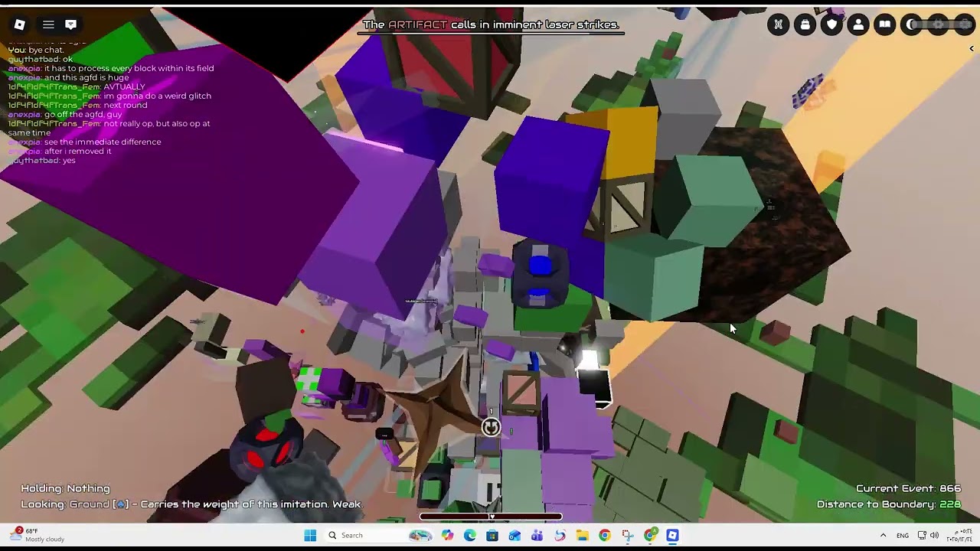
Task: Open the backpack inventory icon
Action: click(805, 24)
